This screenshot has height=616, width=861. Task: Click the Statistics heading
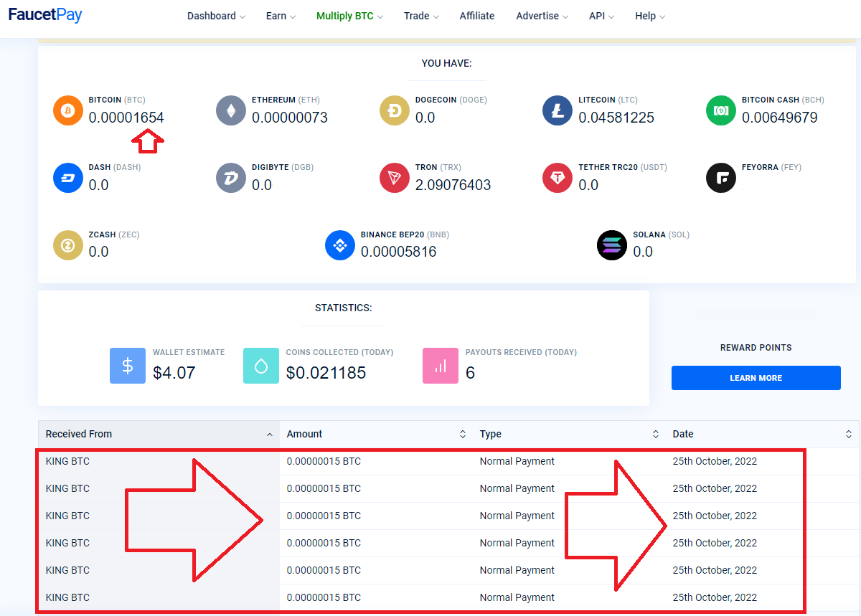[344, 308]
